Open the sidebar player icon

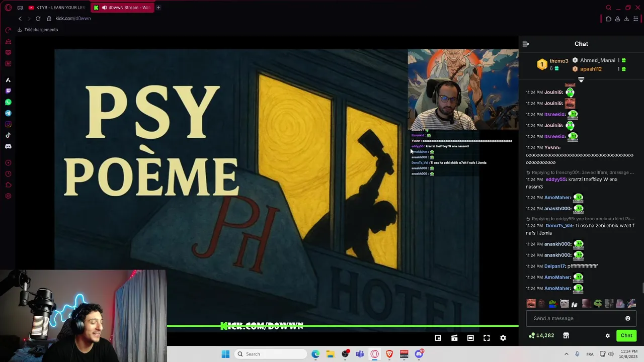[8, 163]
